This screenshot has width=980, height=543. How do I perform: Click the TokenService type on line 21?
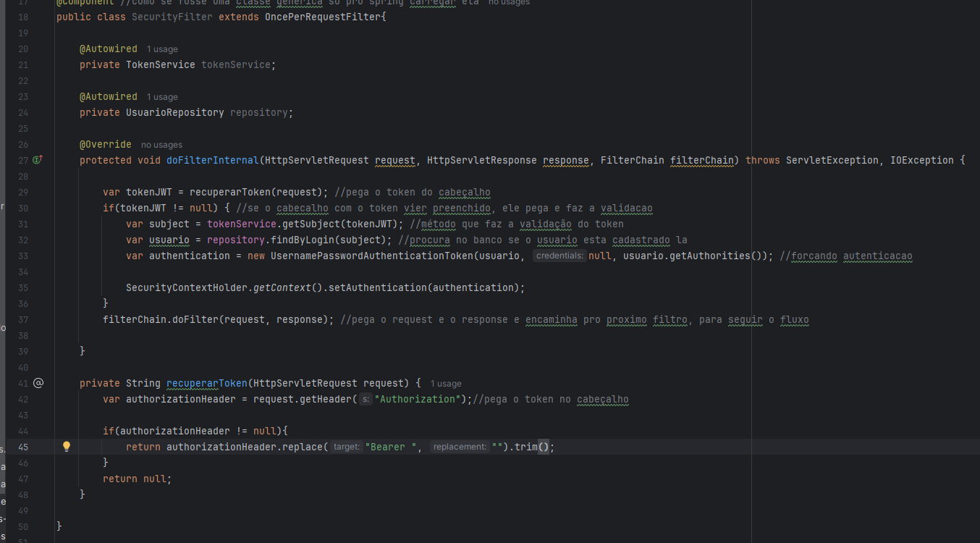(161, 64)
